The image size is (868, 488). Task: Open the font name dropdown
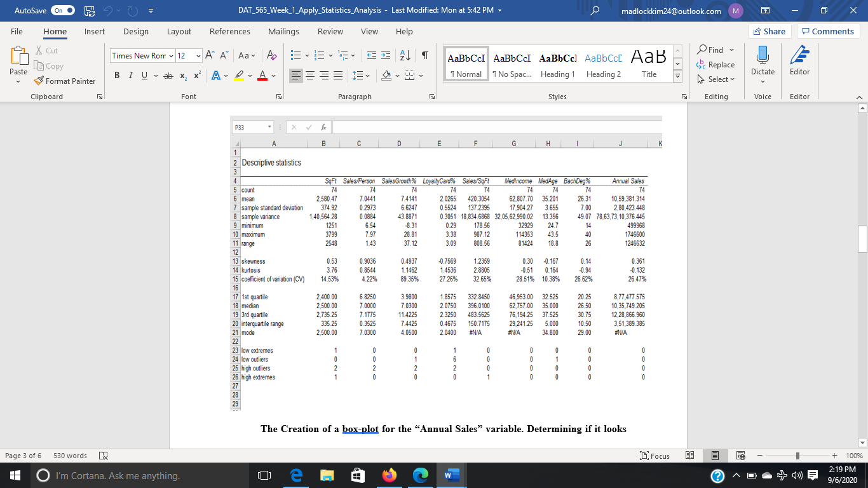pyautogui.click(x=170, y=56)
